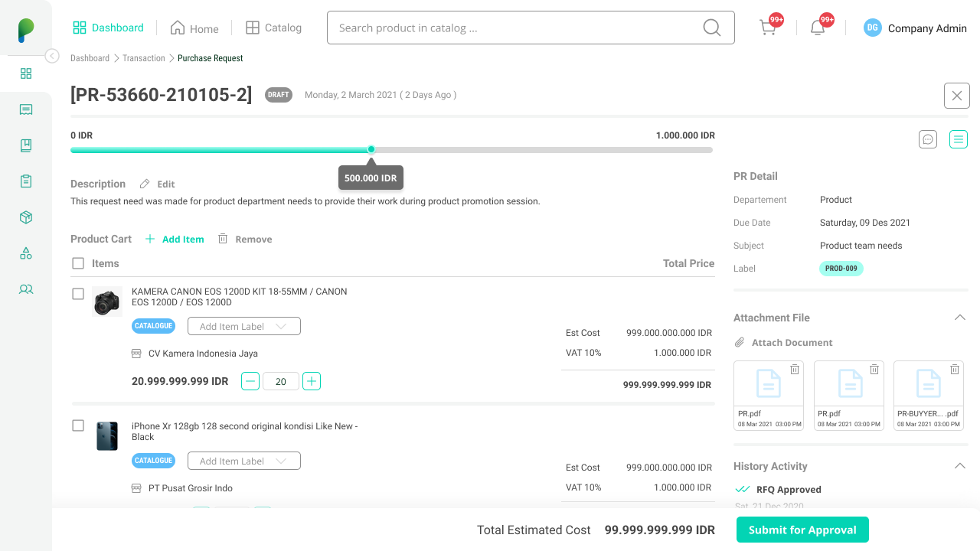Image resolution: width=980 pixels, height=551 pixels.
Task: Click Transaction in the breadcrumb
Action: coord(144,58)
